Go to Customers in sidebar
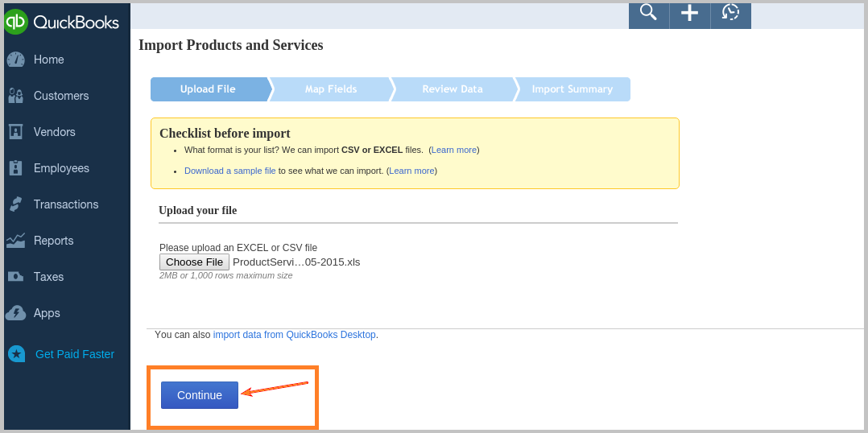 point(61,97)
